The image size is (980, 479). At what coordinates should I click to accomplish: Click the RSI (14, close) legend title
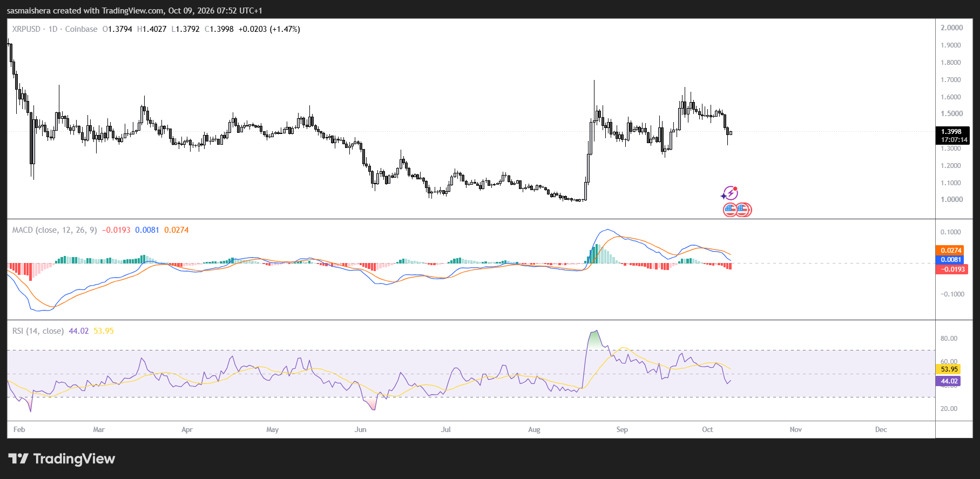click(38, 331)
